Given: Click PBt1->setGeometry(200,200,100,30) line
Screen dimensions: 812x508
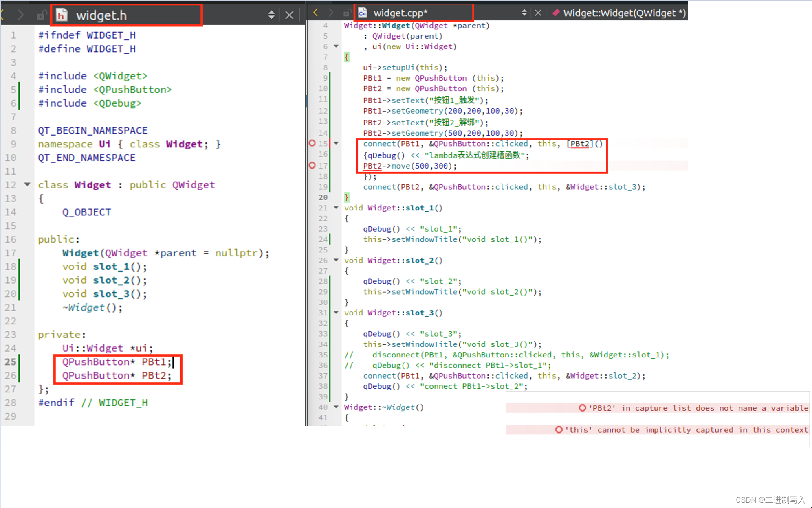Looking at the screenshot, I should coord(443,111).
